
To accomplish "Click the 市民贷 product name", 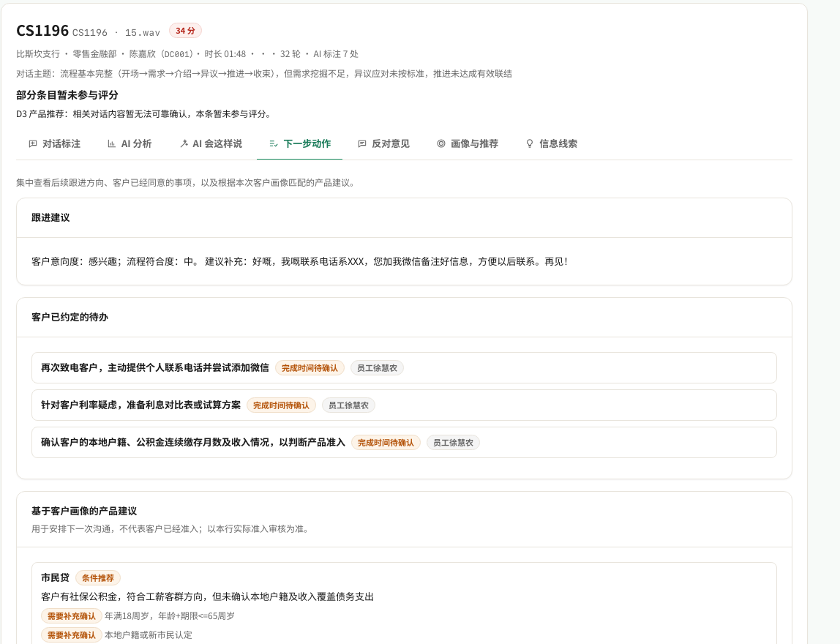I will [55, 577].
